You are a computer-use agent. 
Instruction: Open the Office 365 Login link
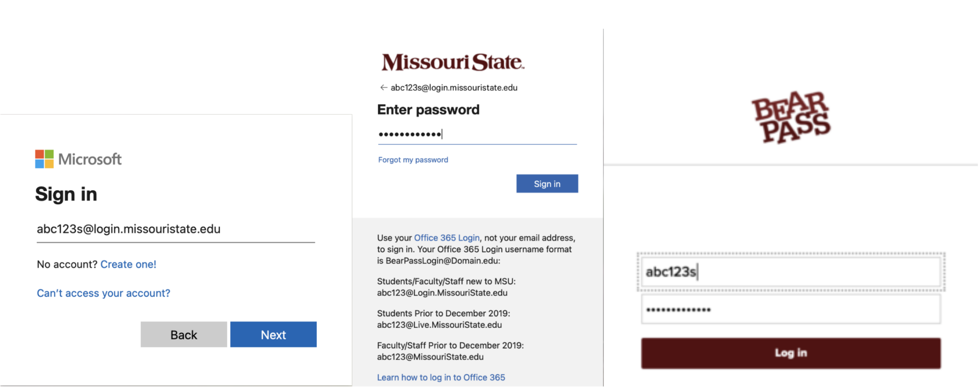click(x=446, y=238)
